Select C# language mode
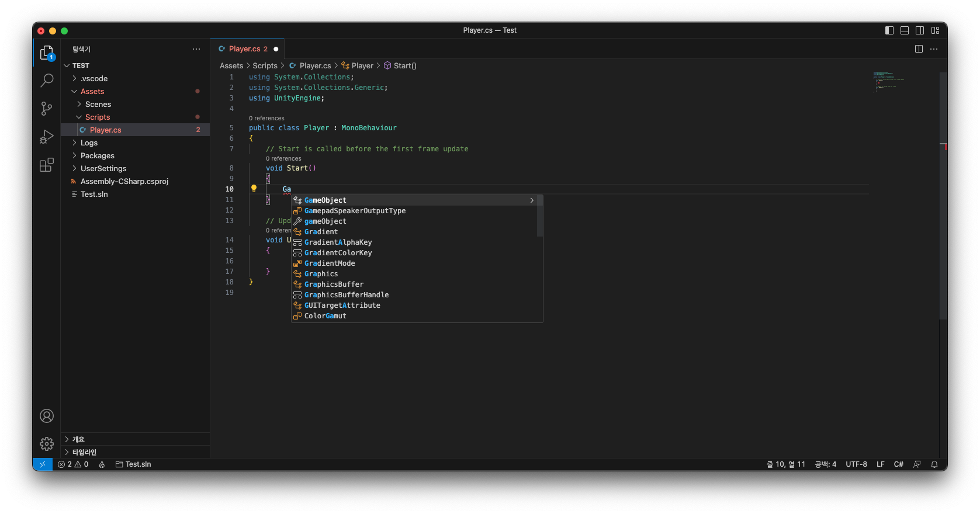This screenshot has height=514, width=980. tap(898, 464)
